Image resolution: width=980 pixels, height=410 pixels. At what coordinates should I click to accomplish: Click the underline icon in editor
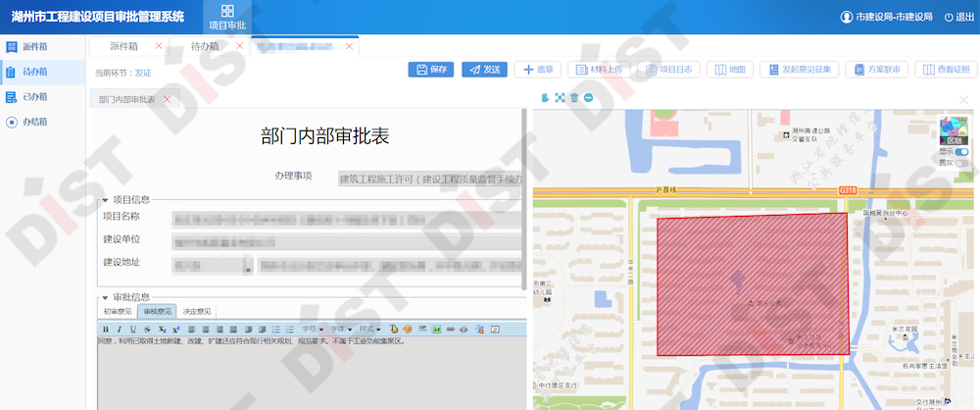click(x=132, y=329)
